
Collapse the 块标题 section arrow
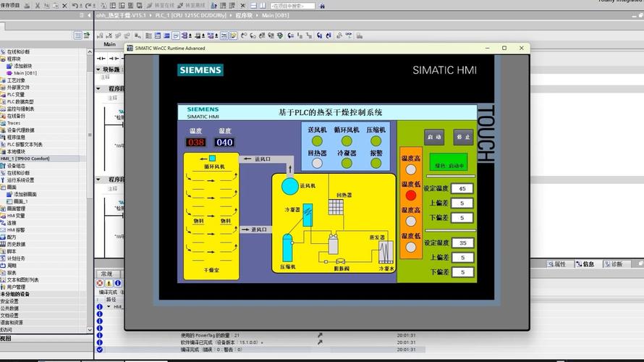click(x=98, y=70)
